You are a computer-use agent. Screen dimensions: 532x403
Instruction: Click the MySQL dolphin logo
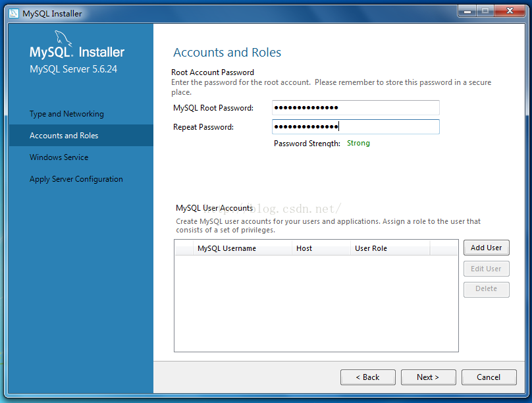[63, 38]
